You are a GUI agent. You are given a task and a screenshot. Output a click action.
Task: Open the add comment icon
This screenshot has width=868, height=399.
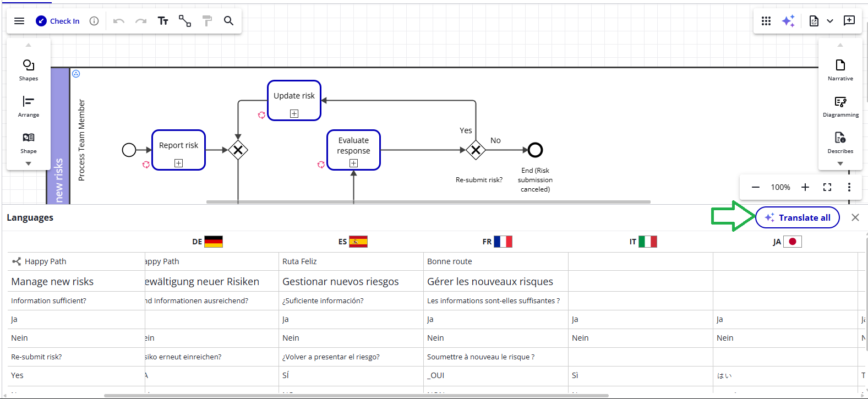pyautogui.click(x=849, y=21)
